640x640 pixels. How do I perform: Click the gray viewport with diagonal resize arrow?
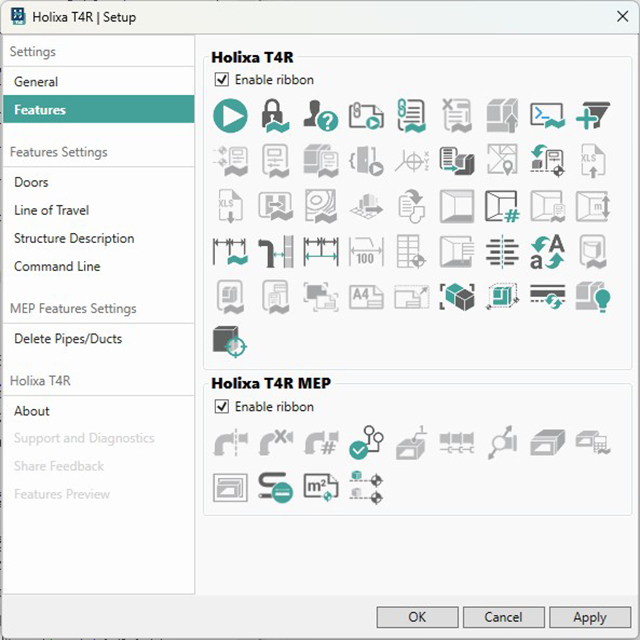click(x=411, y=297)
